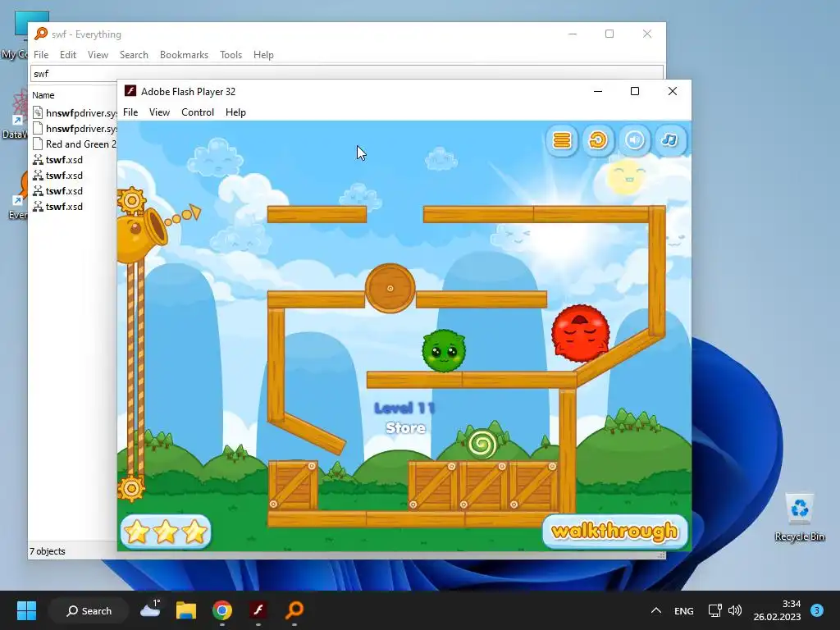
Task: Open network status tray icon
Action: pyautogui.click(x=714, y=610)
